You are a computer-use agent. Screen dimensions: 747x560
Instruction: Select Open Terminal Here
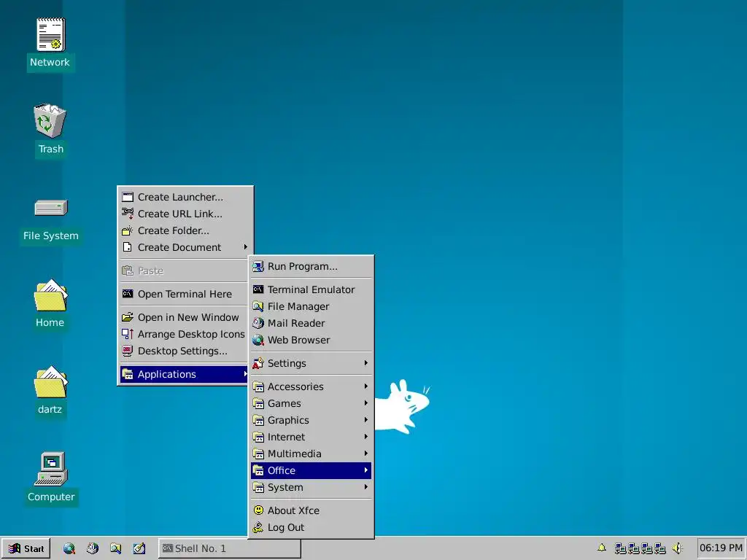(185, 295)
